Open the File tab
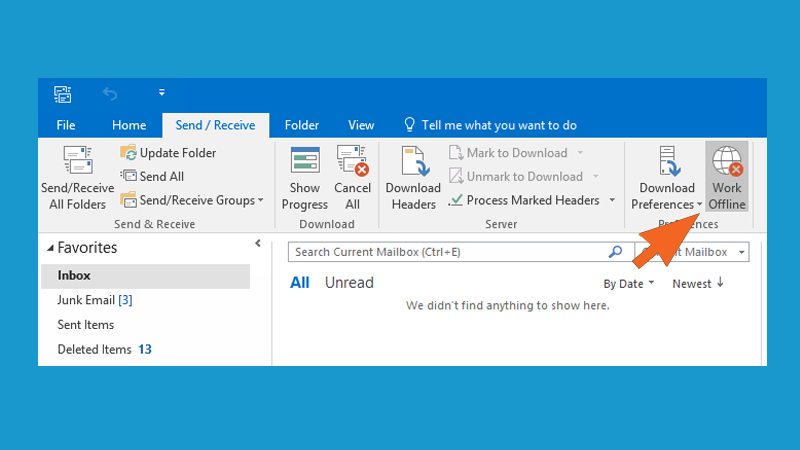The width and height of the screenshot is (800, 450). [x=66, y=125]
